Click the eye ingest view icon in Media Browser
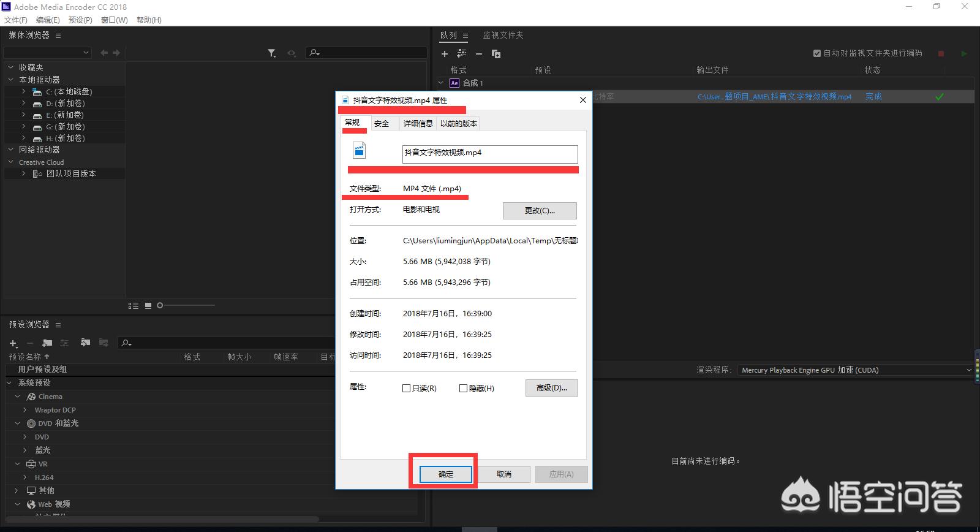 tap(292, 53)
